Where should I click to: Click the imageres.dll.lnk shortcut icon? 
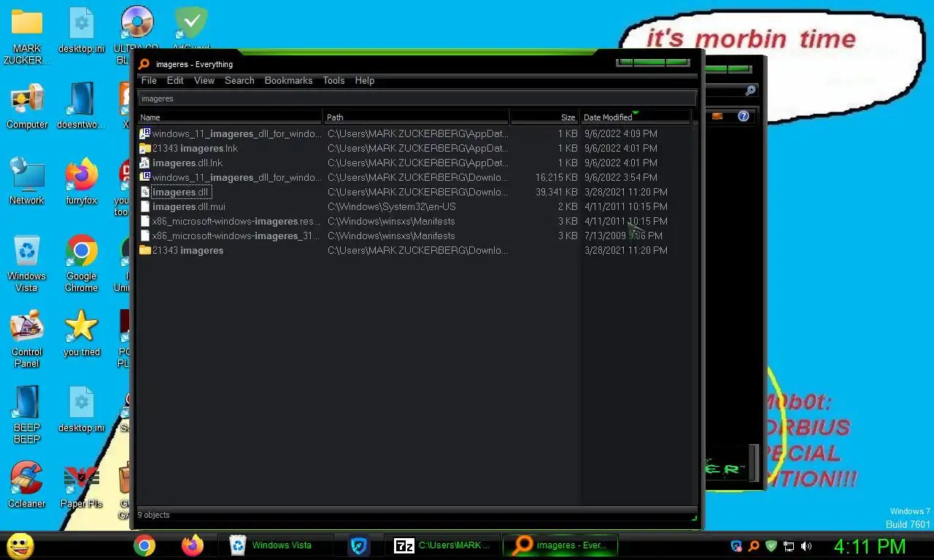(x=144, y=163)
